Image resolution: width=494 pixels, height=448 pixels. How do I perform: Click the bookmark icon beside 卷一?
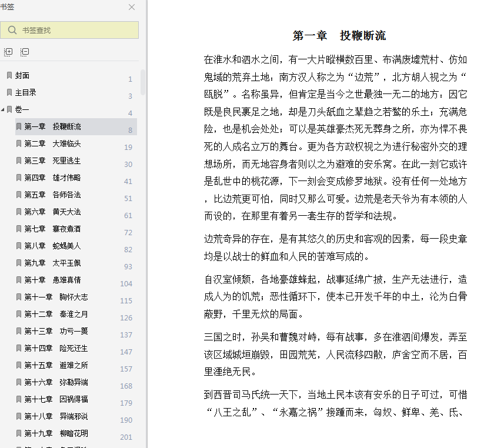(x=9, y=109)
